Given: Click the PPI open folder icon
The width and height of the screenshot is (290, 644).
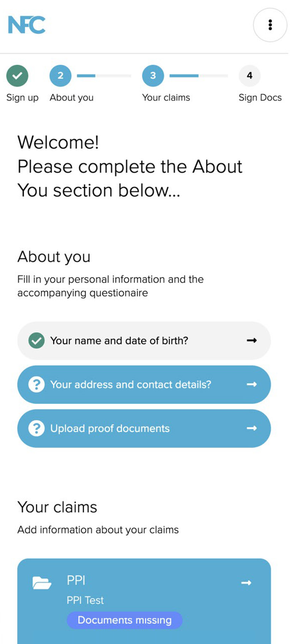Looking at the screenshot, I should point(42,583).
